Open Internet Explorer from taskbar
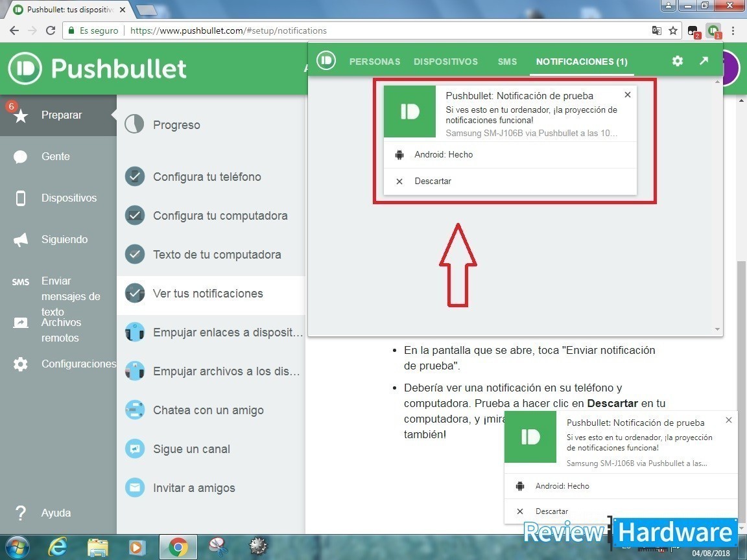This screenshot has height=560, width=747. coord(58,547)
